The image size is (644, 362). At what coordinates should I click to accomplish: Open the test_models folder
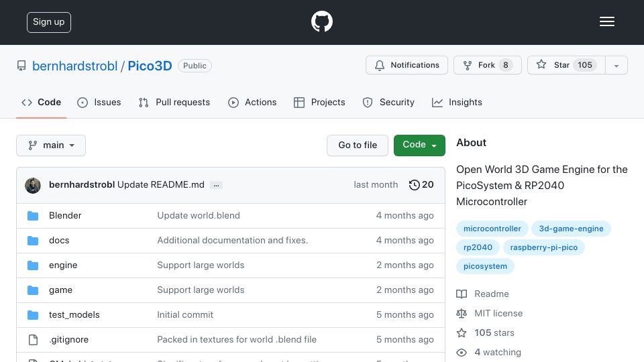(74, 315)
